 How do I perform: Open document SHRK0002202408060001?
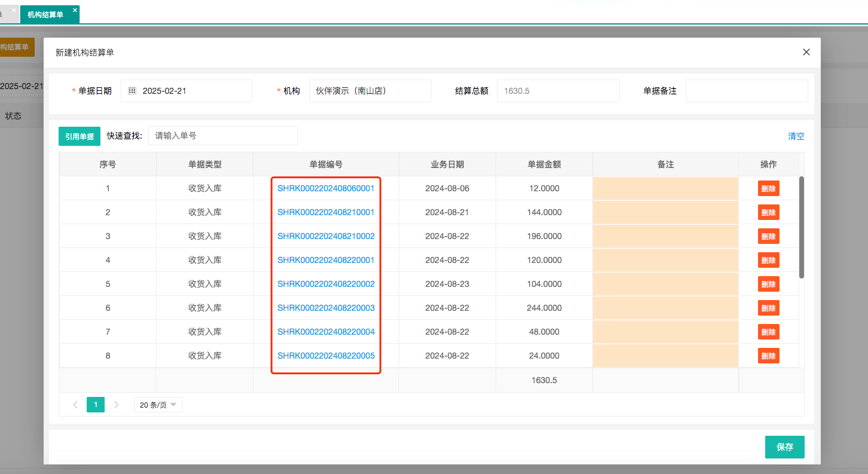click(x=326, y=188)
